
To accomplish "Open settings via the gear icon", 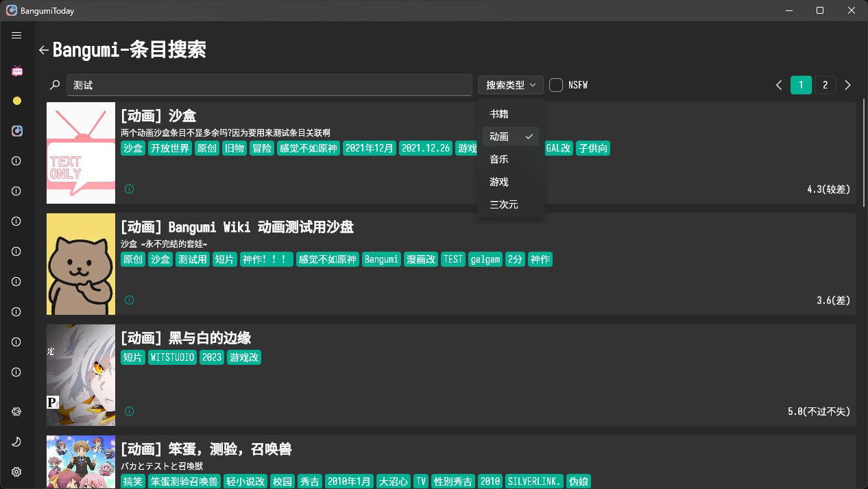I will [x=17, y=472].
